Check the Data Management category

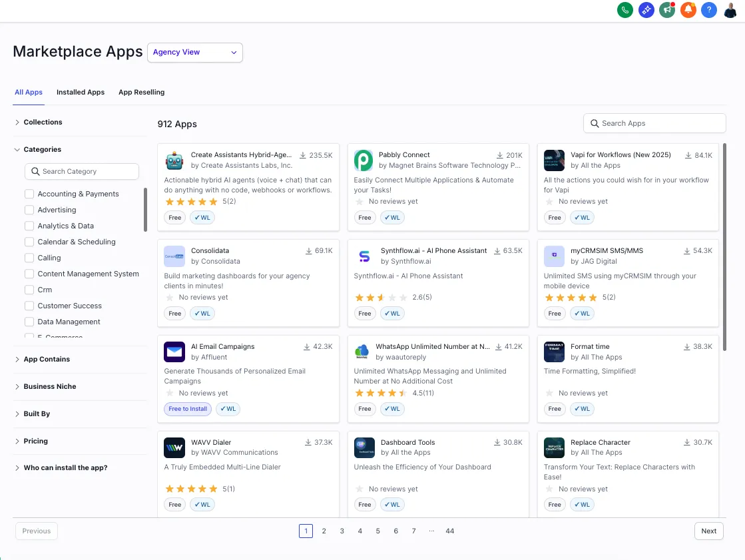click(29, 322)
